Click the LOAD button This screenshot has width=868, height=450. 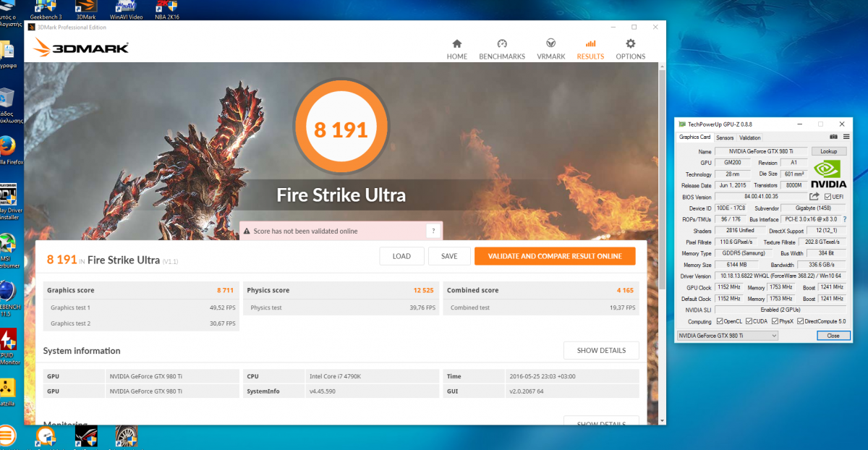coord(401,256)
